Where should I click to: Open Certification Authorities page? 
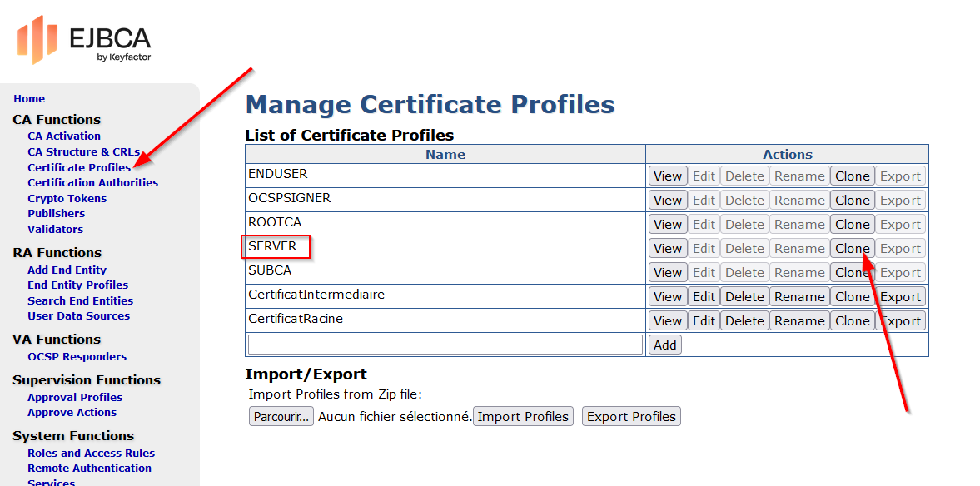[x=92, y=183]
